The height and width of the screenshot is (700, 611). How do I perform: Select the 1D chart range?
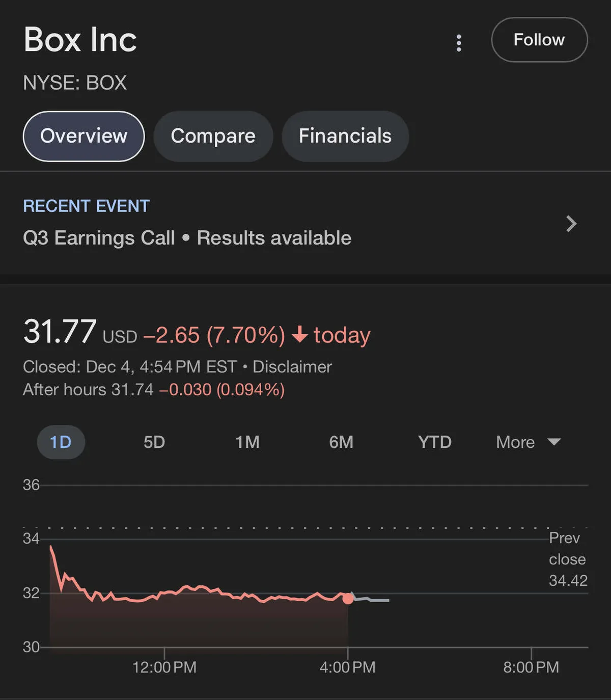point(61,442)
